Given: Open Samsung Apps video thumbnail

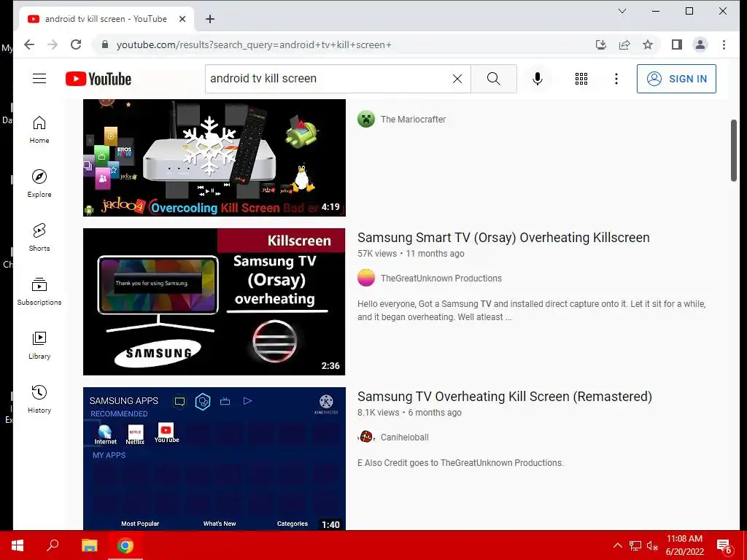Looking at the screenshot, I should (x=214, y=459).
